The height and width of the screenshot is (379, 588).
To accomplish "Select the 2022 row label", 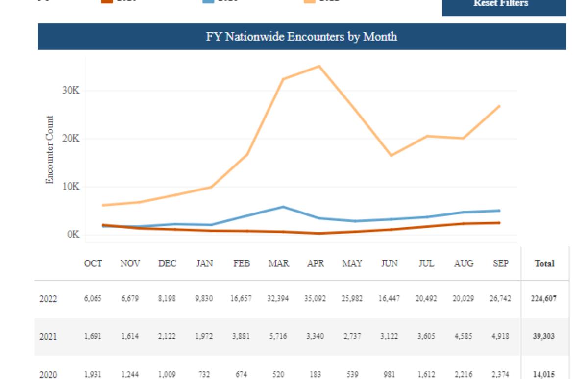I will (48, 299).
